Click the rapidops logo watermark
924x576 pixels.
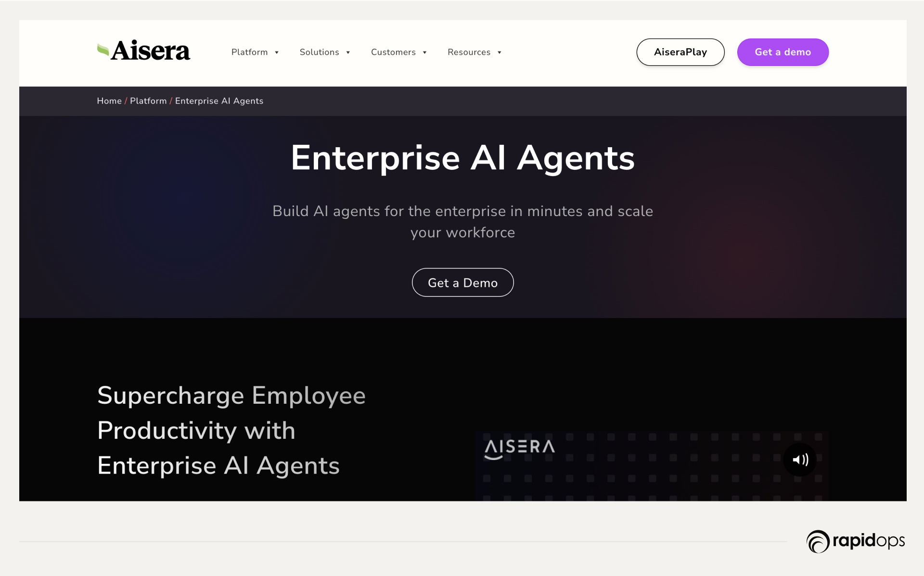point(855,541)
